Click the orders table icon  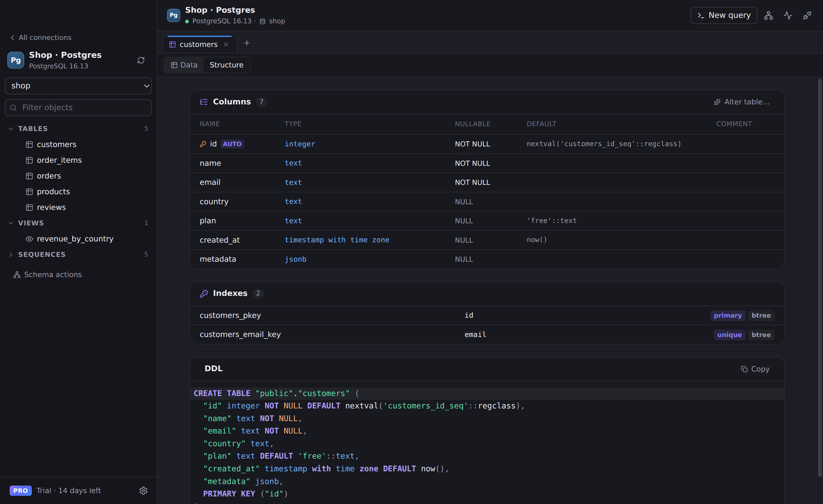29,176
